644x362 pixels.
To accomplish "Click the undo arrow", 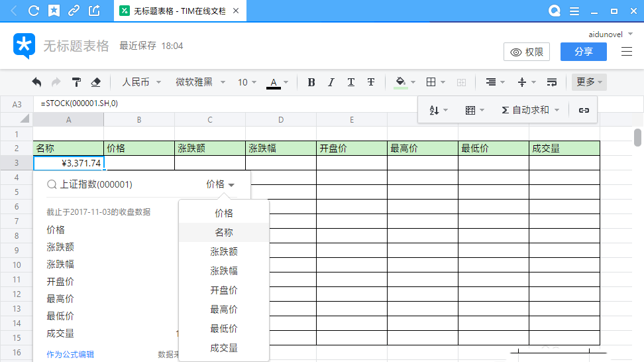I will pos(36,82).
